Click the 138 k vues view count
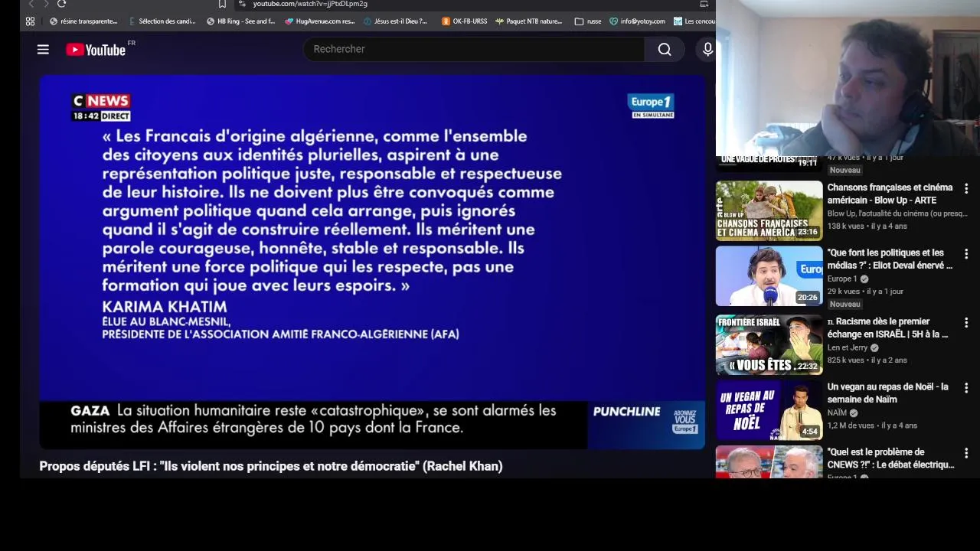 click(x=845, y=226)
